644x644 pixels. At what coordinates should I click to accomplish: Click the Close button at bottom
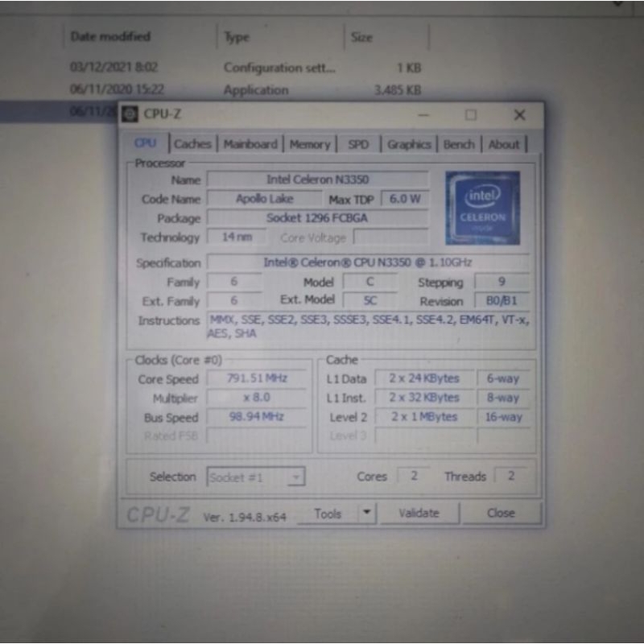(501, 513)
